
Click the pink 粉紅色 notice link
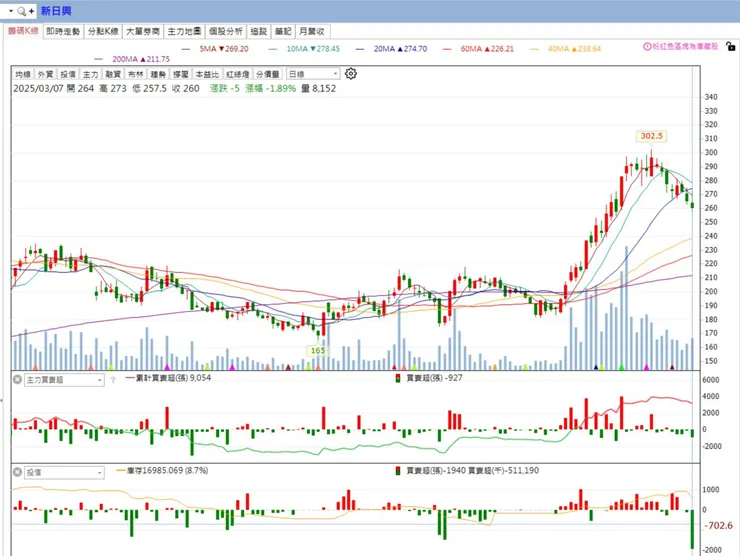click(685, 46)
